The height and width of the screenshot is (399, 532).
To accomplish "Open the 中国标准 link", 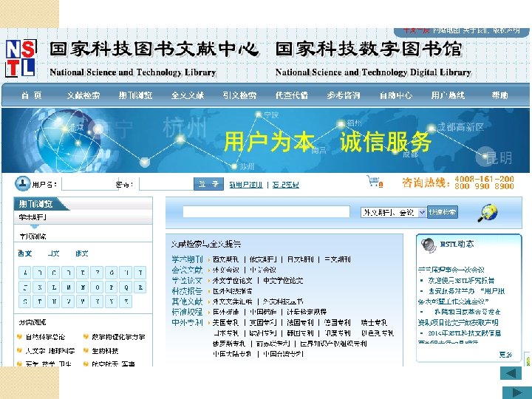I will click(x=263, y=312).
